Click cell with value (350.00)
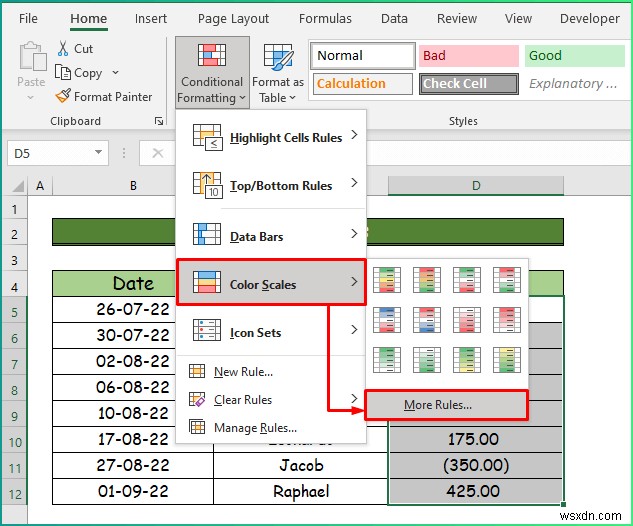 pos(476,465)
